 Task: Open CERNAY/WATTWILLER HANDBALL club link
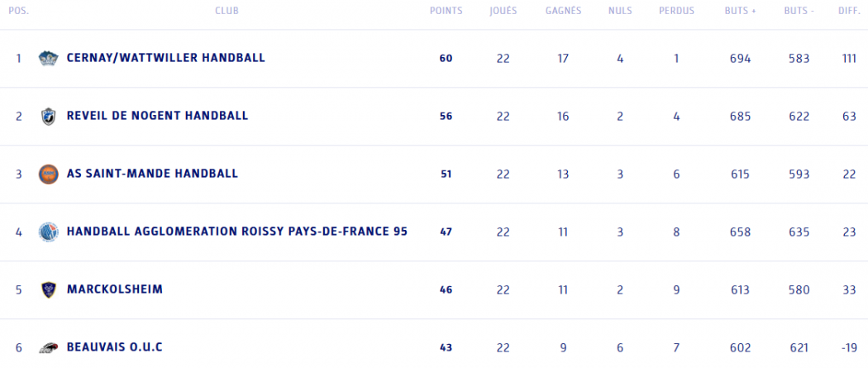pyautogui.click(x=165, y=59)
